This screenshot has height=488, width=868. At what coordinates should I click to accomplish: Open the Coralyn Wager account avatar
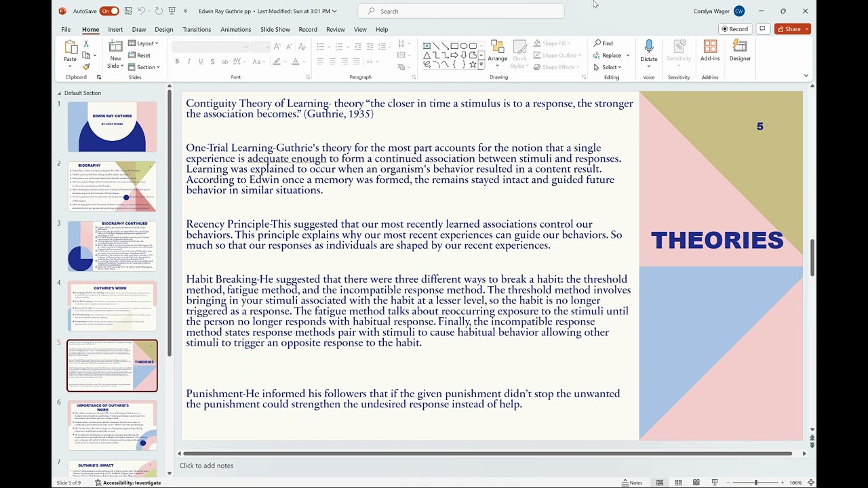(x=739, y=11)
